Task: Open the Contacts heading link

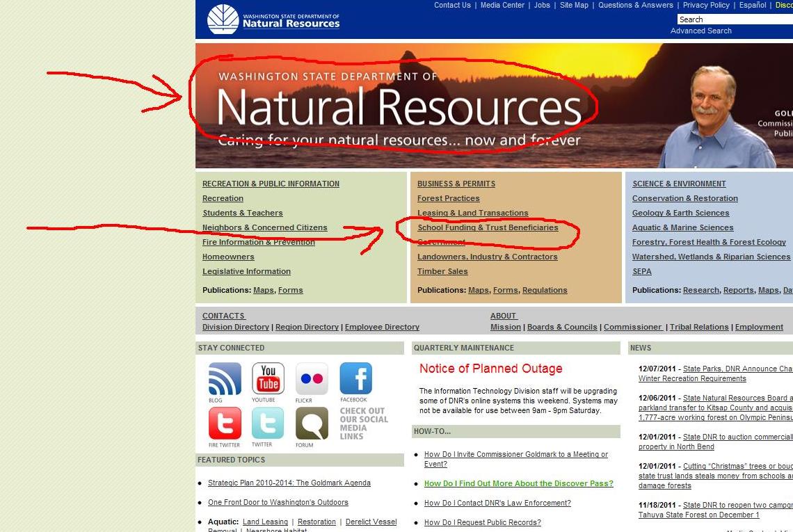Action: 223,316
